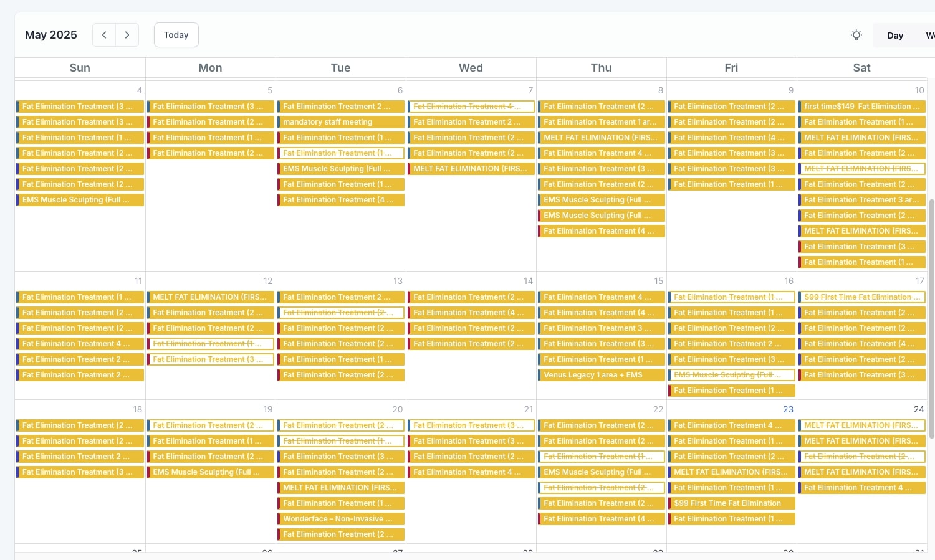
Task: Open the mandatory staff meeting event on May 6
Action: pos(340,121)
